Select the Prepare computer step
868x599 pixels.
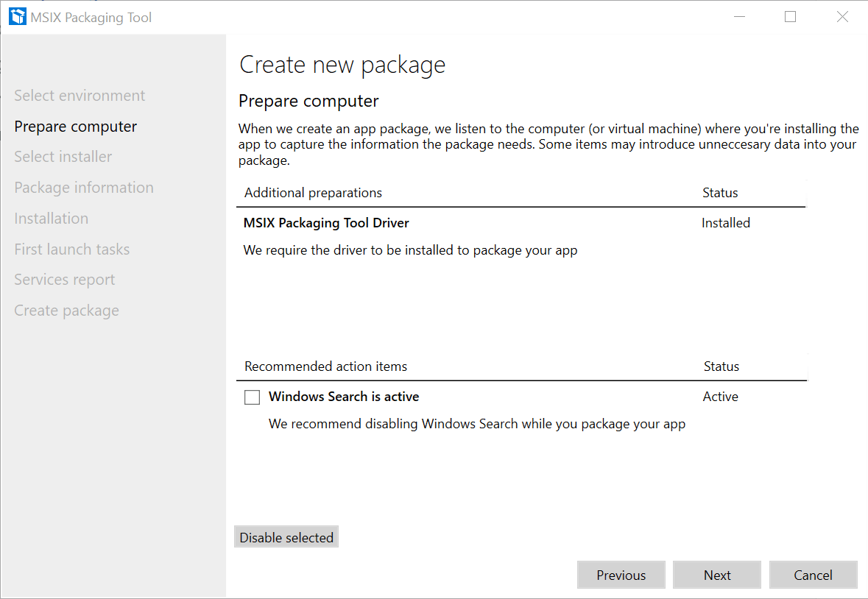[75, 126]
